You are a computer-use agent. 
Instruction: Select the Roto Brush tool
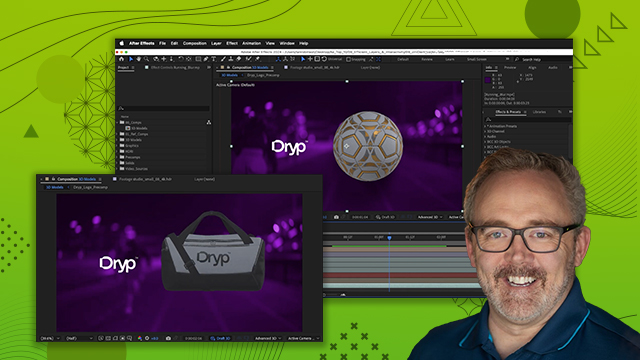[x=248, y=59]
